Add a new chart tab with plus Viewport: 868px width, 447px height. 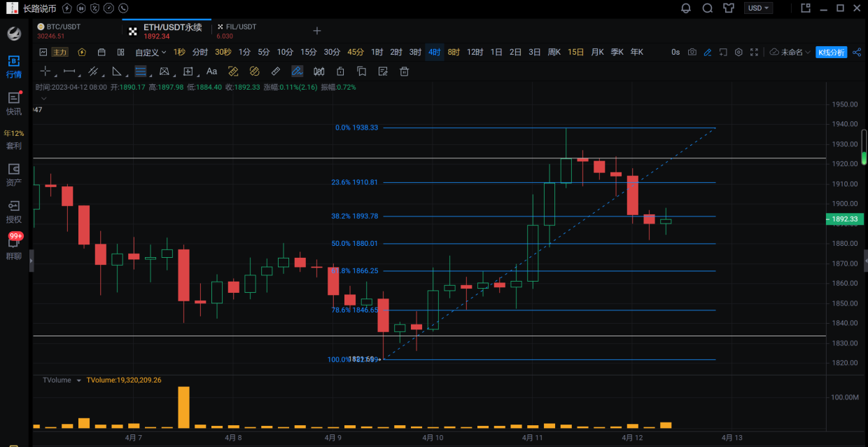pyautogui.click(x=317, y=31)
